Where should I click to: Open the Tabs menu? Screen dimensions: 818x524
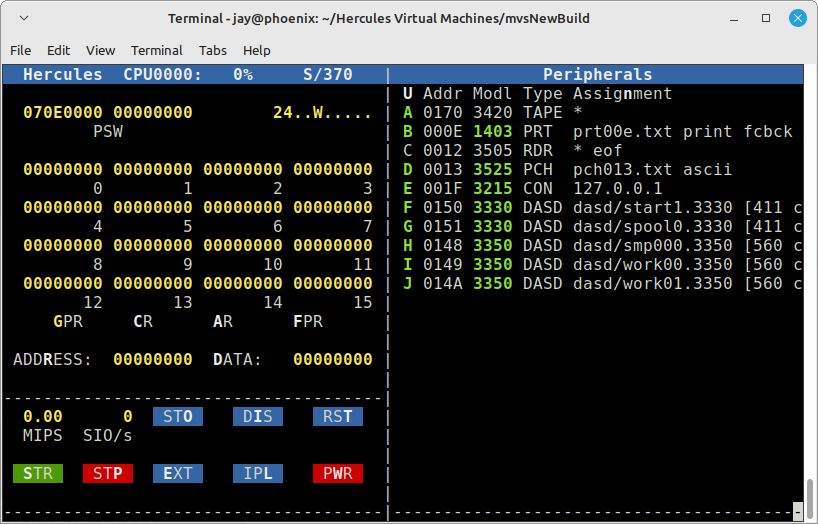(212, 50)
